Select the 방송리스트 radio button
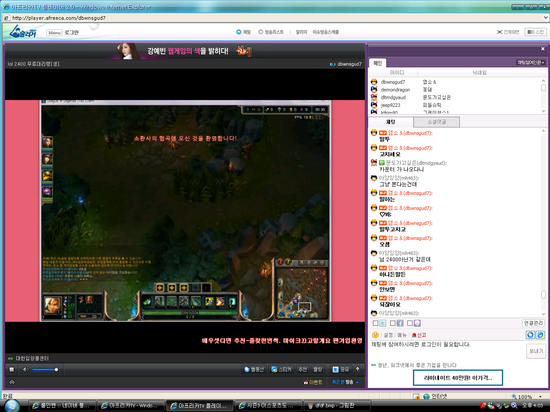Screen dimensions: 550x412 (260, 32)
